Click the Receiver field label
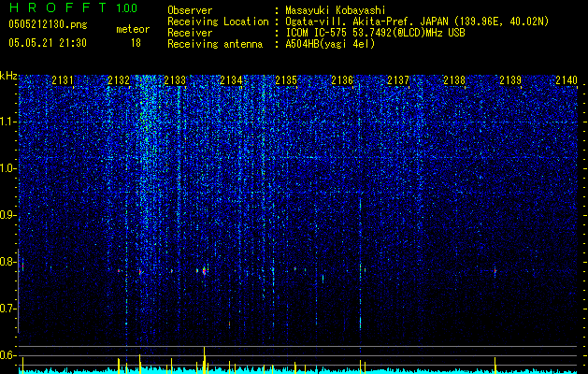 pyautogui.click(x=190, y=33)
